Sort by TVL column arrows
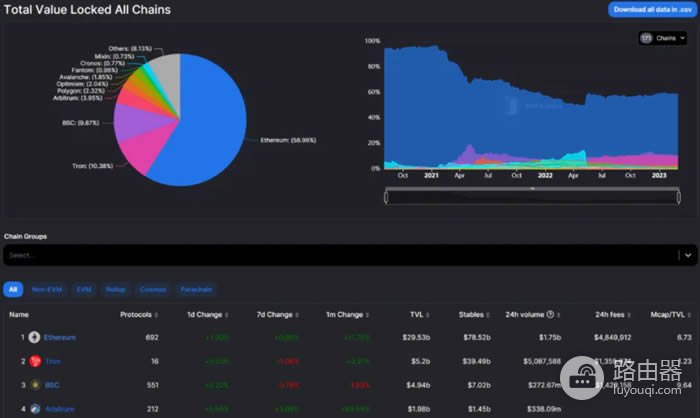Screen dimensions: 700x418 pos(428,315)
